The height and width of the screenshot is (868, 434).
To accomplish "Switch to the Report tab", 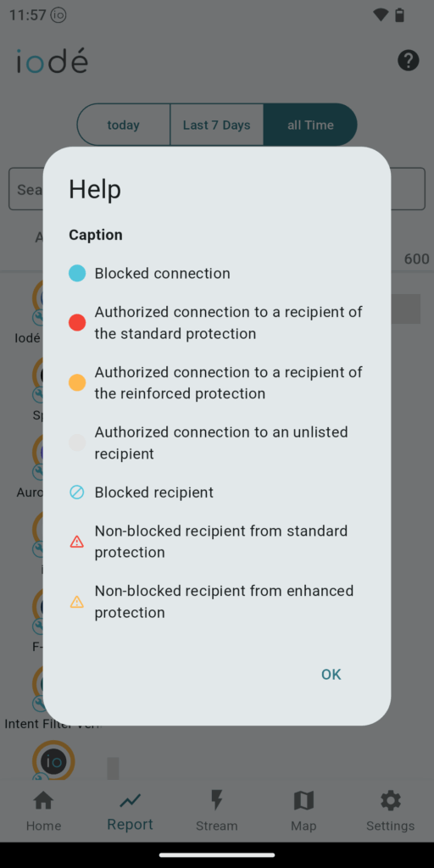I will [130, 811].
